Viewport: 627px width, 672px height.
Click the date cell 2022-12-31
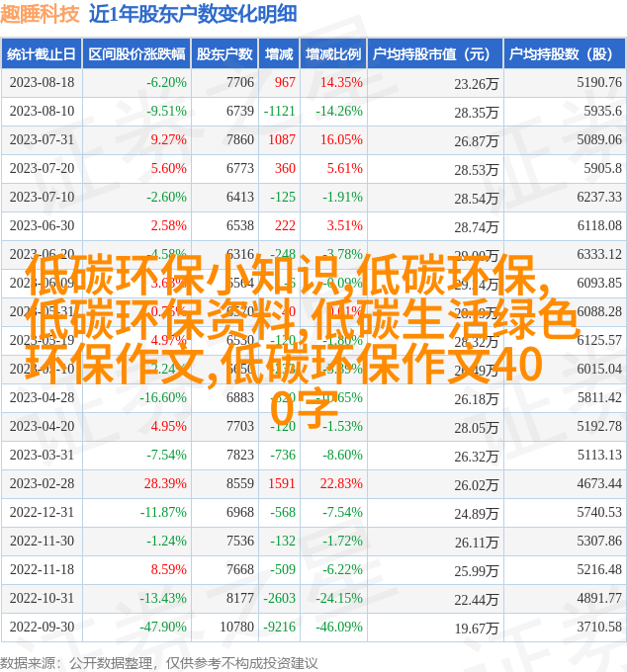(42, 513)
